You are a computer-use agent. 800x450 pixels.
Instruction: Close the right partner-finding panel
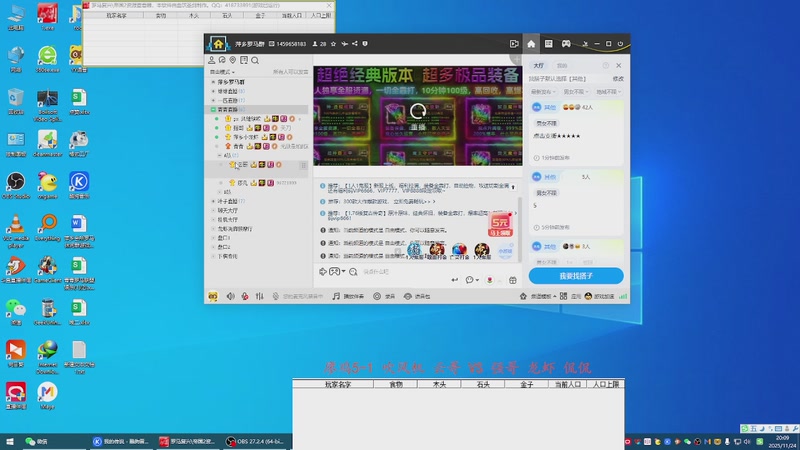tap(618, 65)
